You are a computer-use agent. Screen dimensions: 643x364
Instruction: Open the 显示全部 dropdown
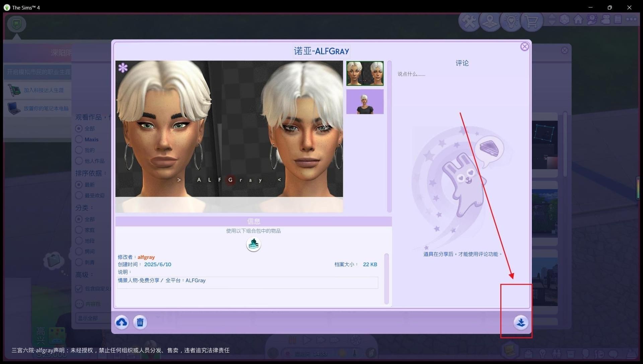pyautogui.click(x=93, y=318)
